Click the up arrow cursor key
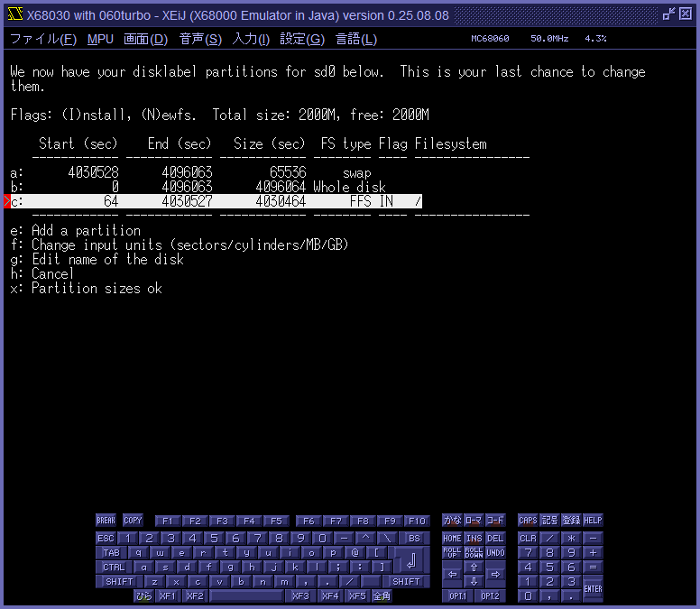The height and width of the screenshot is (609, 700). tap(474, 567)
